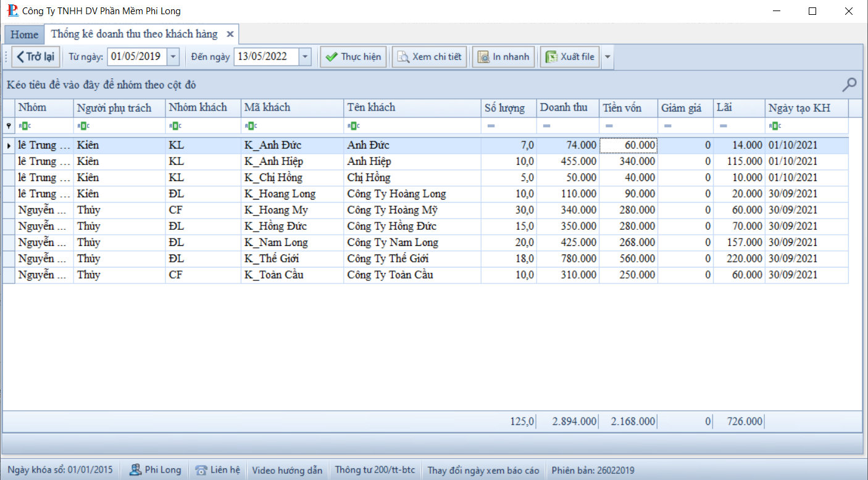Click the cost value 60.000 in first row

[x=628, y=146]
